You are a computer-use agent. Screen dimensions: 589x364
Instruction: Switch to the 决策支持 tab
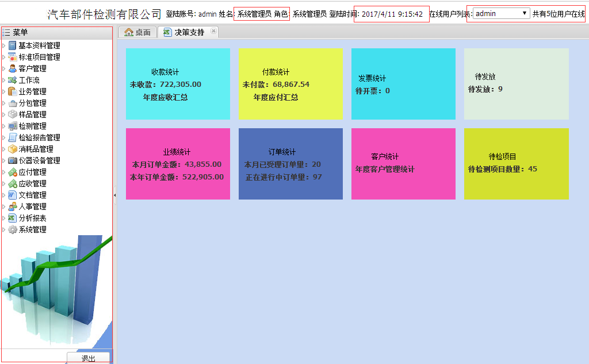coord(188,32)
